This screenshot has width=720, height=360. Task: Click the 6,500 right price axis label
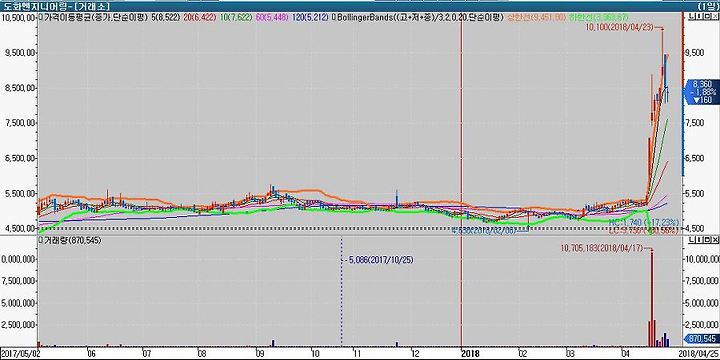click(695, 158)
